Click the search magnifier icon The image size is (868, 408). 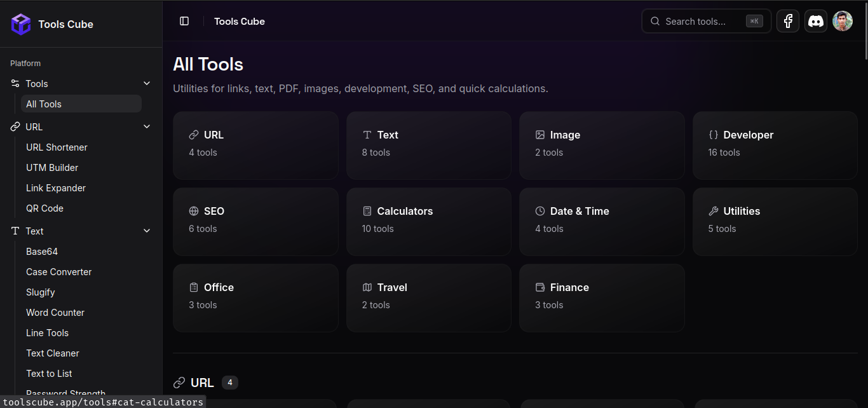pos(655,21)
